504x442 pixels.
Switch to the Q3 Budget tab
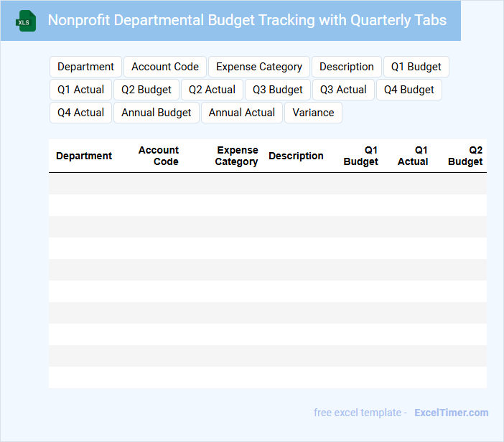278,90
